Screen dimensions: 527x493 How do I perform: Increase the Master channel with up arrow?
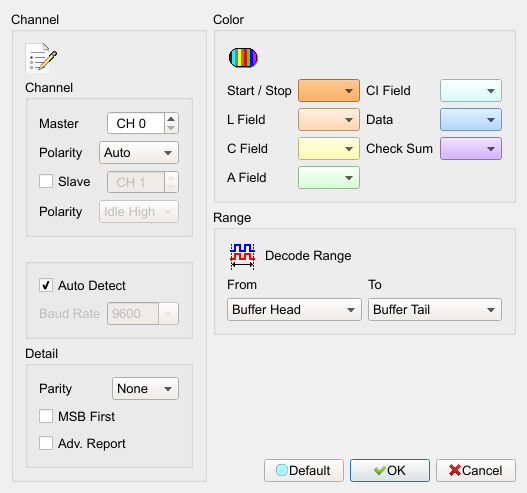[x=171, y=119]
